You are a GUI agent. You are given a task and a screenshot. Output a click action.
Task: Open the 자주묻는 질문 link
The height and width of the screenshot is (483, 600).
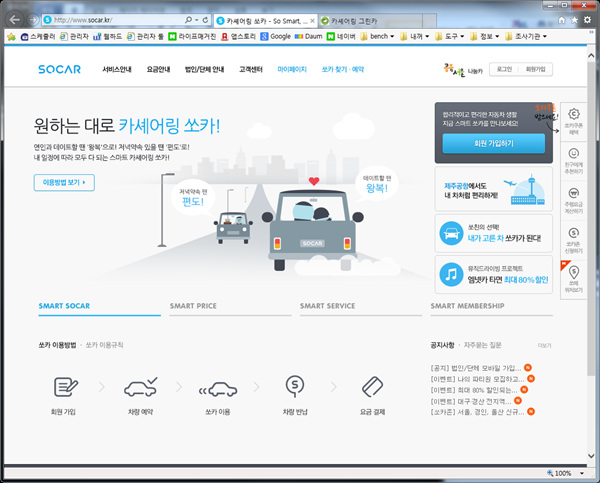tap(483, 345)
